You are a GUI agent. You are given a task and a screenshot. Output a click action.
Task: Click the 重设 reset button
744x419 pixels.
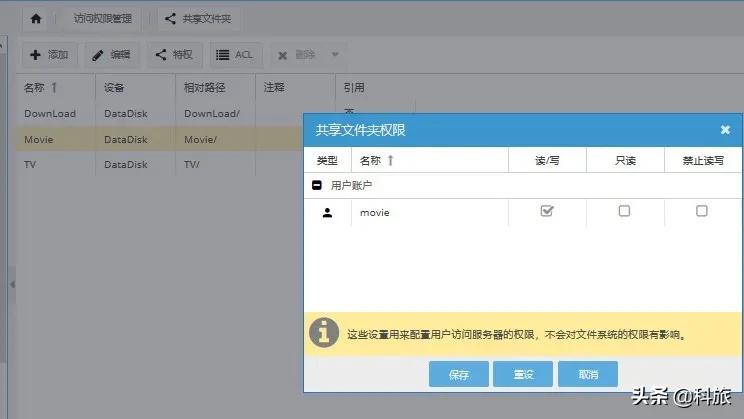click(523, 374)
